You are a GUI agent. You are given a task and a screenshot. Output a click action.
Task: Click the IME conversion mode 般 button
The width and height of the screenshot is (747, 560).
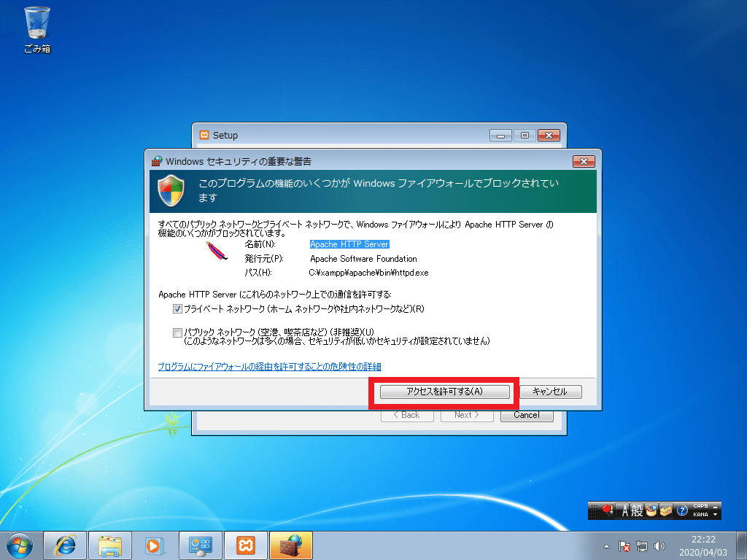638,511
